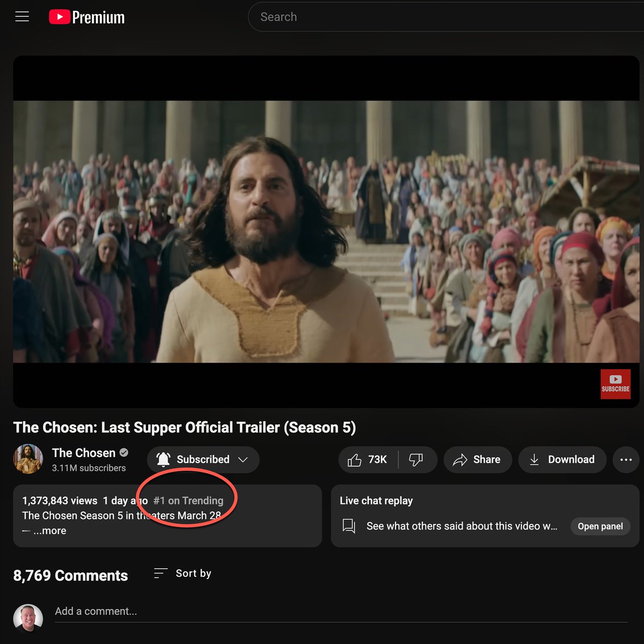644x644 pixels.
Task: Click the video title text
Action: pos(185,428)
